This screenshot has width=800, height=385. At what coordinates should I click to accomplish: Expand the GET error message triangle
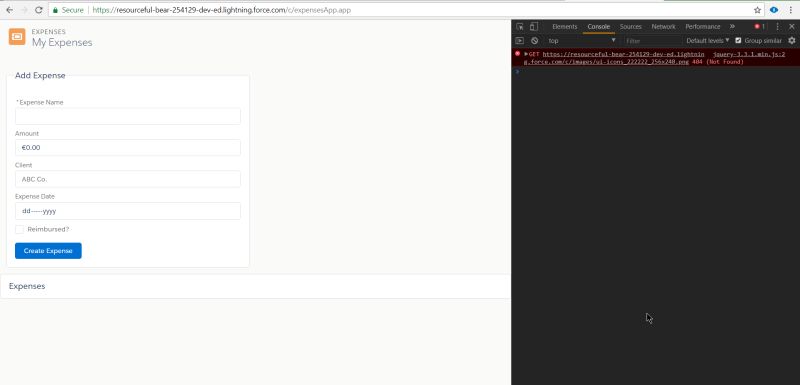click(x=526, y=54)
